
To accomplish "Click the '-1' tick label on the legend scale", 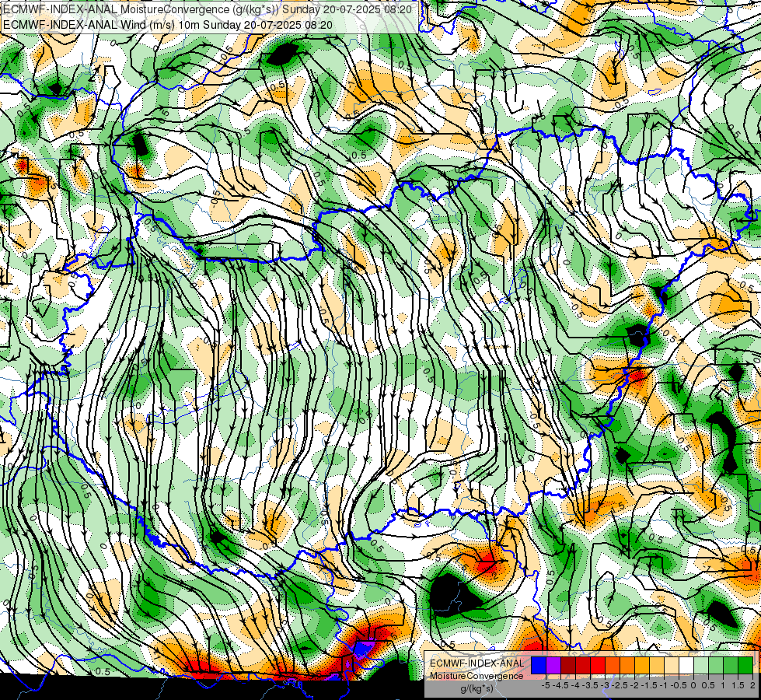I will [x=664, y=685].
